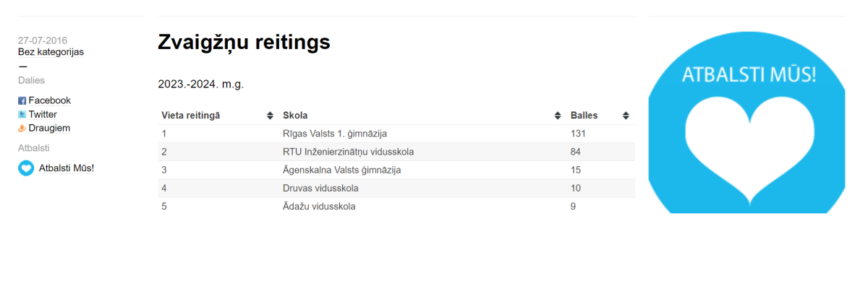This screenshot has height=289, width=868.
Task: Open the Twitter share link
Action: click(43, 114)
